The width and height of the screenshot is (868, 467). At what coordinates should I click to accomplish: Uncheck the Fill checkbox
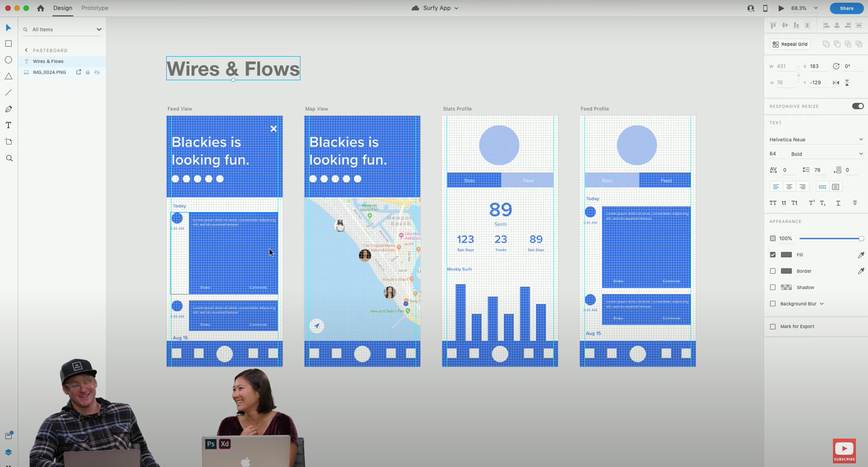pyautogui.click(x=773, y=255)
